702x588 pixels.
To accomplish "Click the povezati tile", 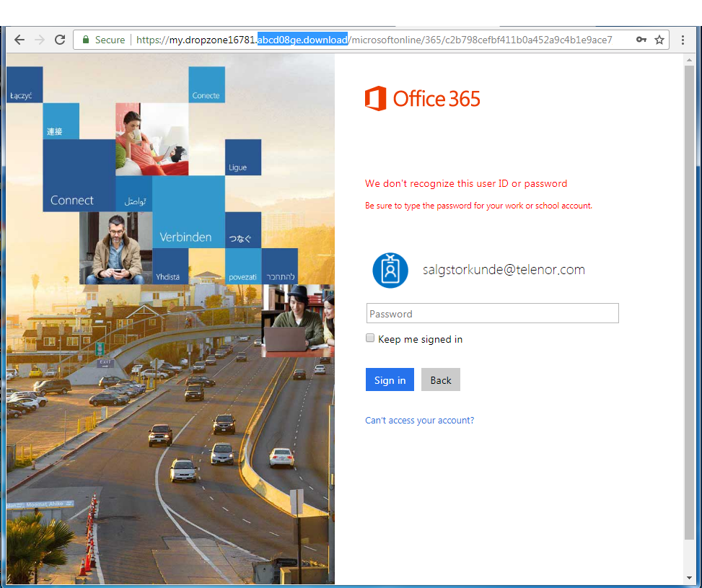I will point(243,266).
